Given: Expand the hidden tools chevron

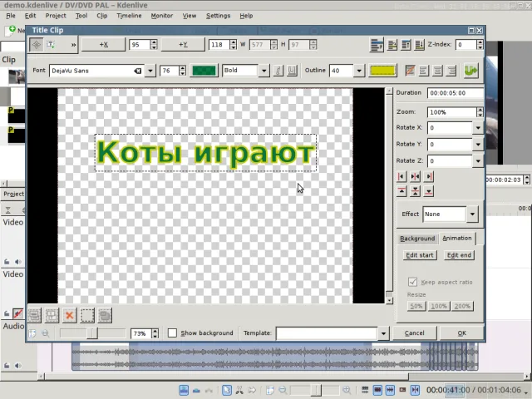Looking at the screenshot, I should click(x=73, y=45).
